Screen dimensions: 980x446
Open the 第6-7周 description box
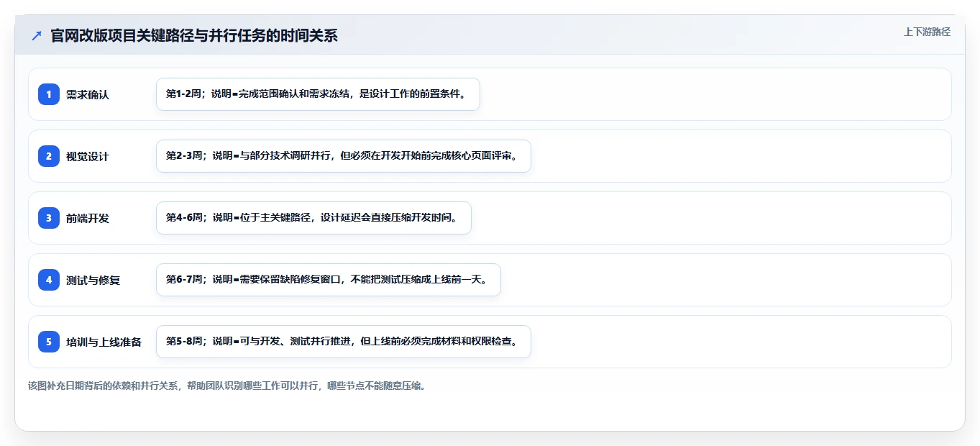(x=329, y=280)
